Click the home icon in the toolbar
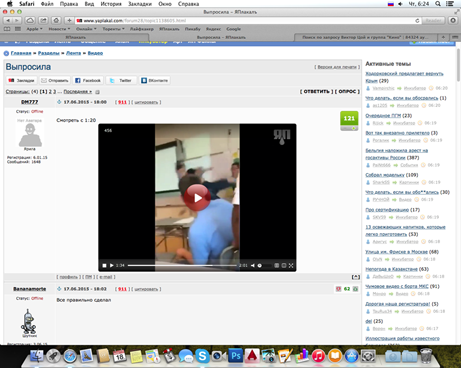 click(x=56, y=21)
